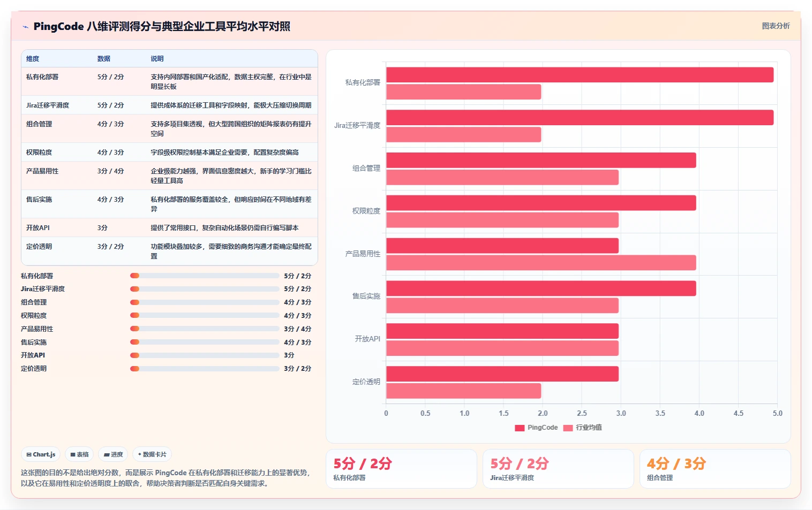Screen dimensions: 812x510
Task: Click the PingCode bar for 定价透明
Action: pos(502,374)
